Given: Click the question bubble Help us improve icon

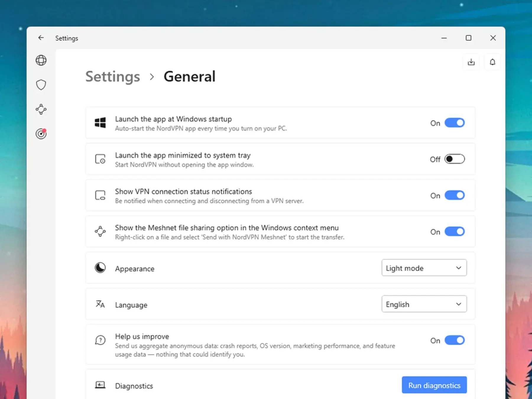Looking at the screenshot, I should point(100,340).
